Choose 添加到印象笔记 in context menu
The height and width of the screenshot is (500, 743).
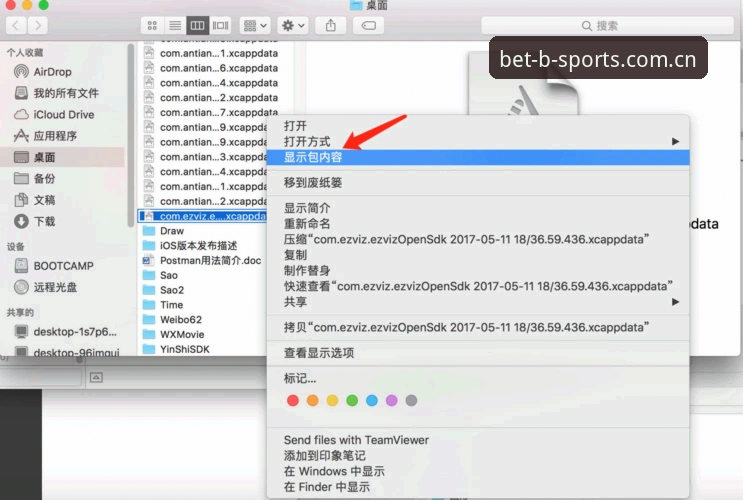click(478, 456)
